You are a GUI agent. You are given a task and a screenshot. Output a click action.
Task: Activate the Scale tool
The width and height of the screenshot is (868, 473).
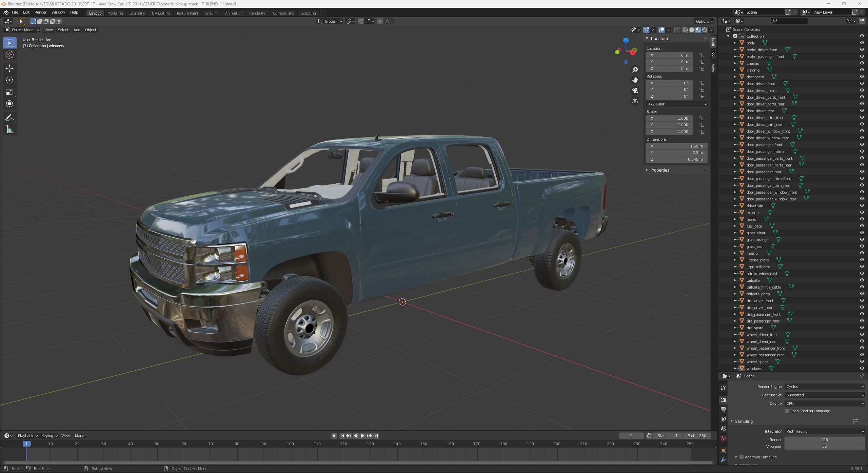9,92
